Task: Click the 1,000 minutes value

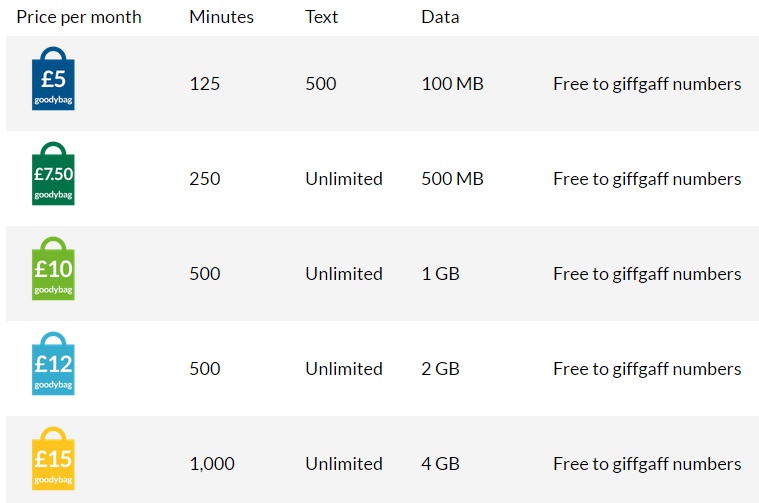Action: click(211, 464)
